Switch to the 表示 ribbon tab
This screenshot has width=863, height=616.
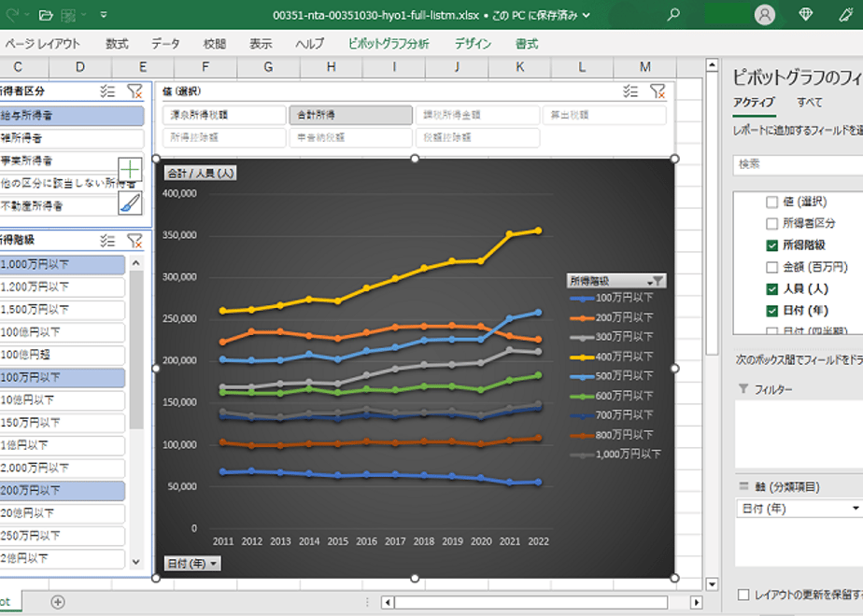[261, 44]
